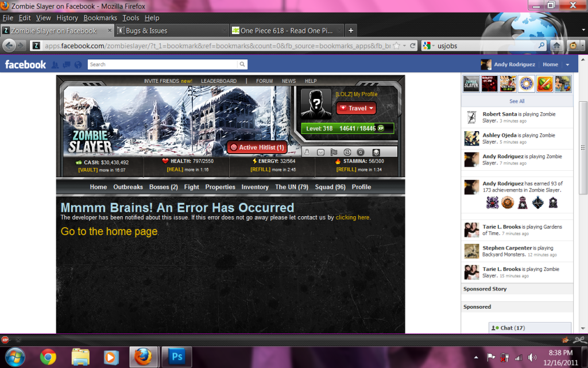Open the tab list dropdown arrow

pos(583,30)
